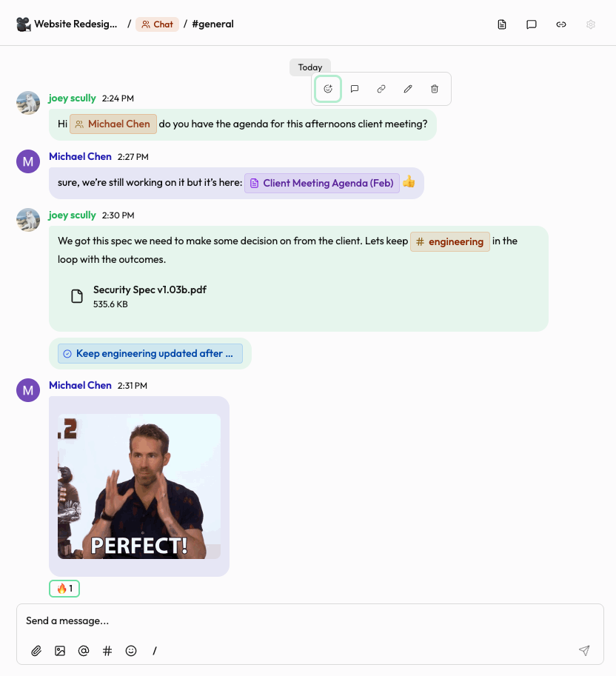Open the #general channel in the breadcrumb
Screen dimensions: 616x676
click(212, 24)
